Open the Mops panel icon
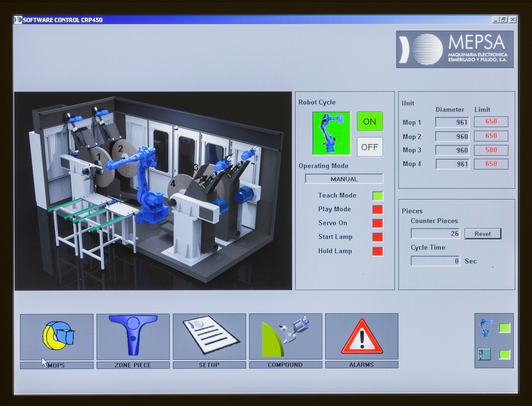The width and height of the screenshot is (532, 406). point(56,336)
